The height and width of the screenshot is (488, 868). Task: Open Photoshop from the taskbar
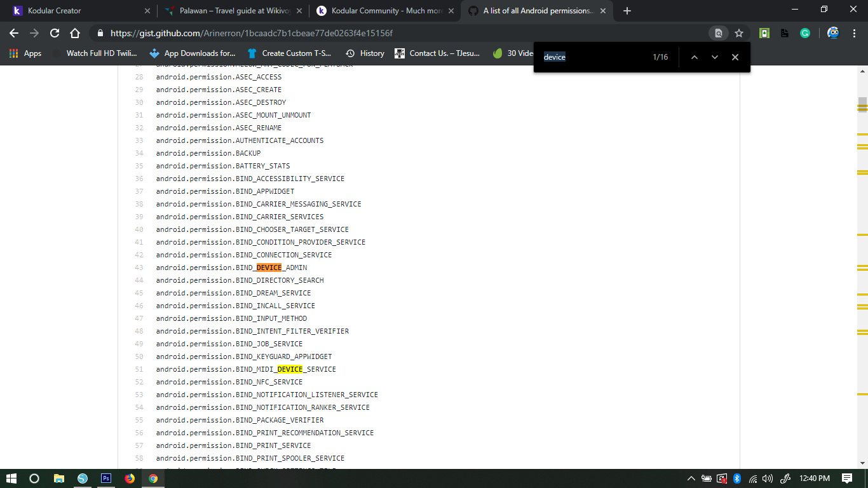[x=106, y=478]
